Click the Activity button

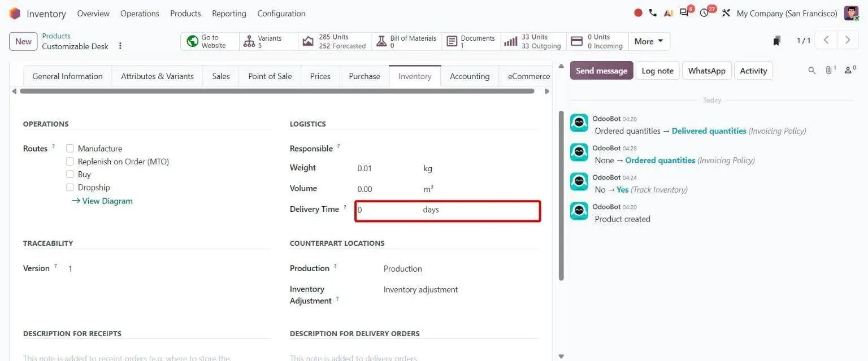[753, 71]
